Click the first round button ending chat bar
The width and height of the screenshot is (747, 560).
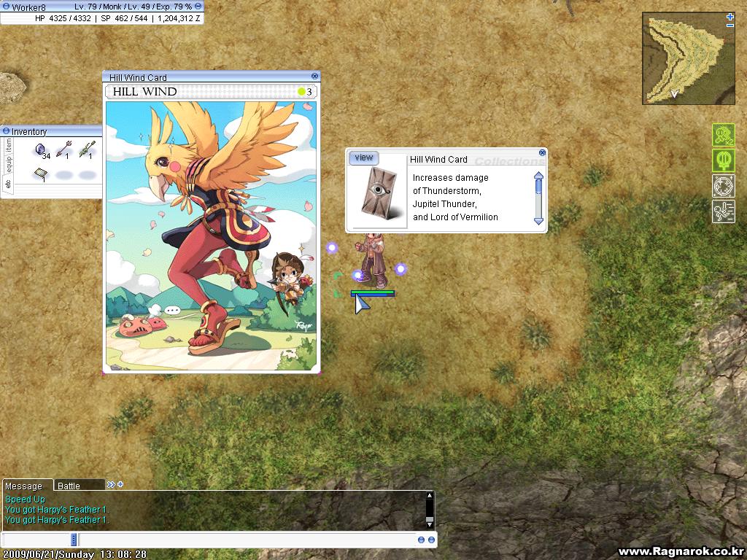click(421, 540)
